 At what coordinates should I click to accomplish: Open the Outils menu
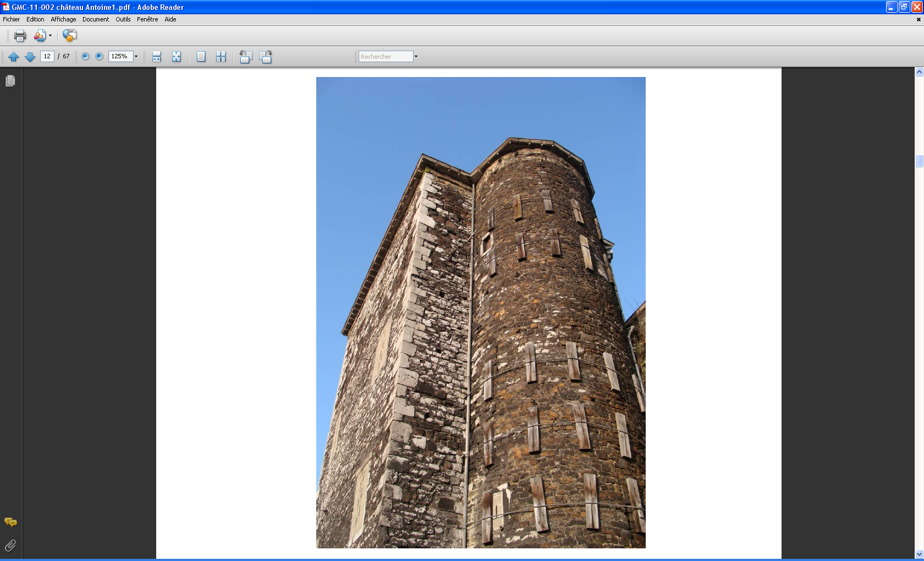(123, 19)
